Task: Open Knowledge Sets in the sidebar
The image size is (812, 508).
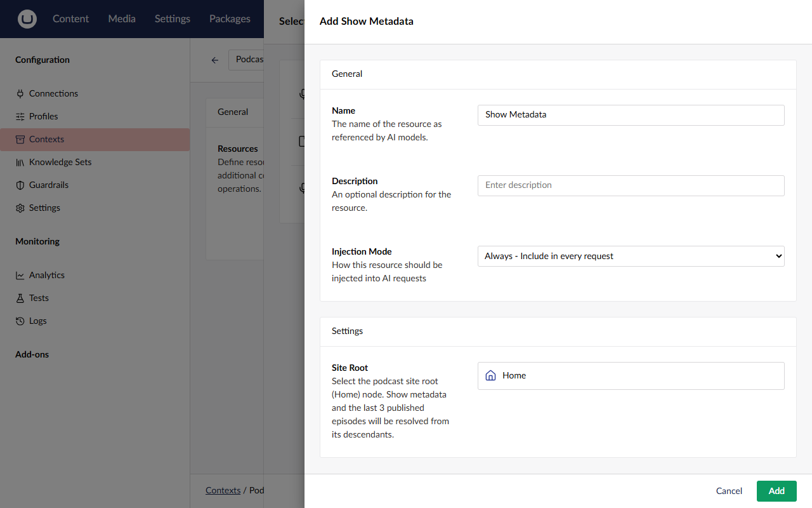Action: [95, 162]
